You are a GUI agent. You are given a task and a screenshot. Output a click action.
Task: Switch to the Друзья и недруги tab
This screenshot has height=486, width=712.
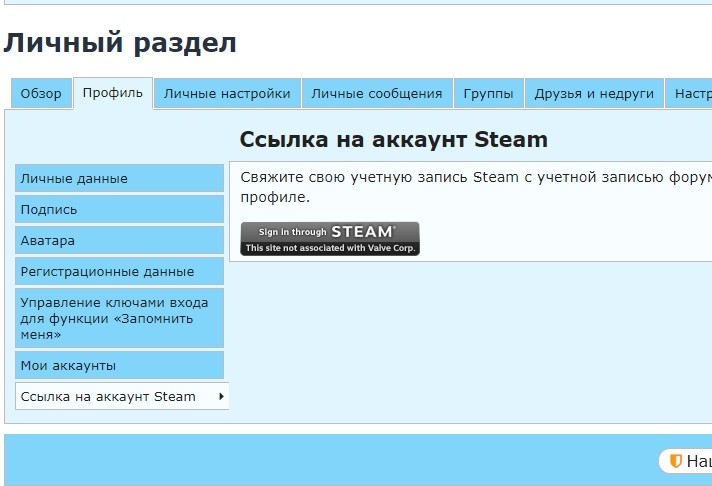pyautogui.click(x=594, y=94)
